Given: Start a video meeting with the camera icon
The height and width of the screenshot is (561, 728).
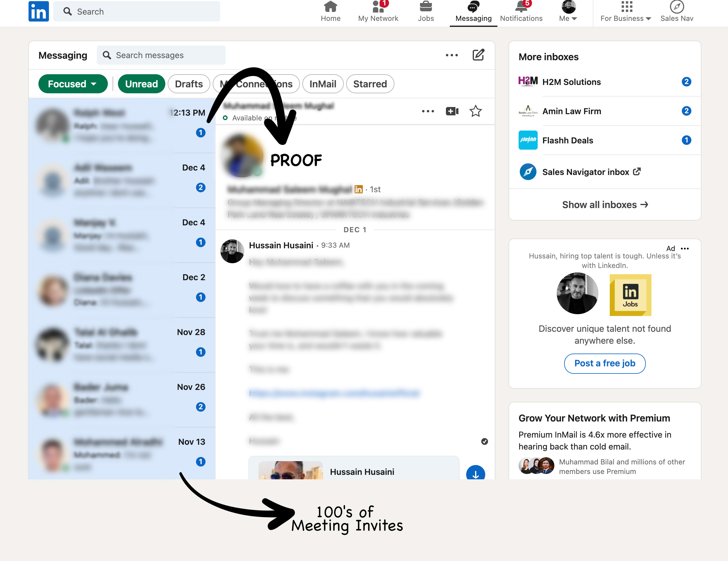Looking at the screenshot, I should pos(452,111).
